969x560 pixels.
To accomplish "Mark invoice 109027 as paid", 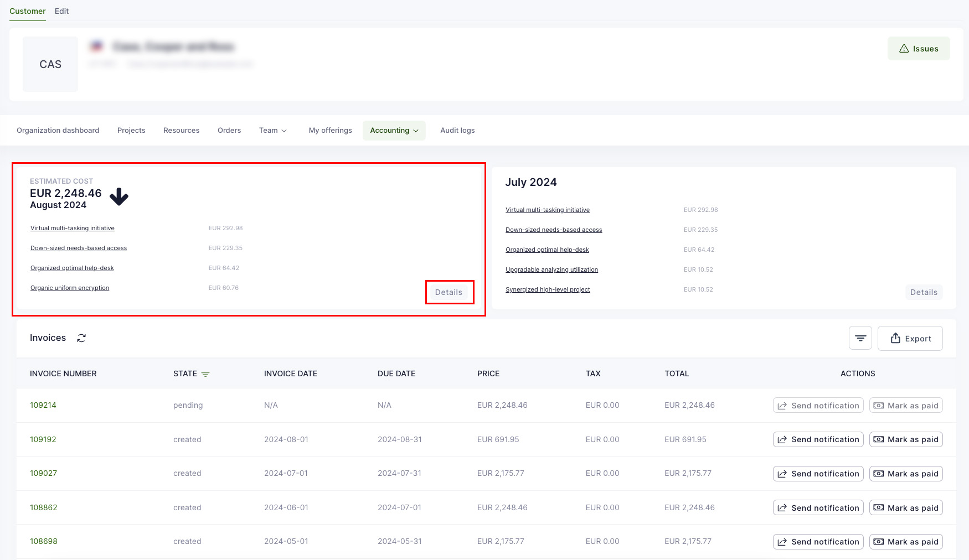I will (905, 474).
